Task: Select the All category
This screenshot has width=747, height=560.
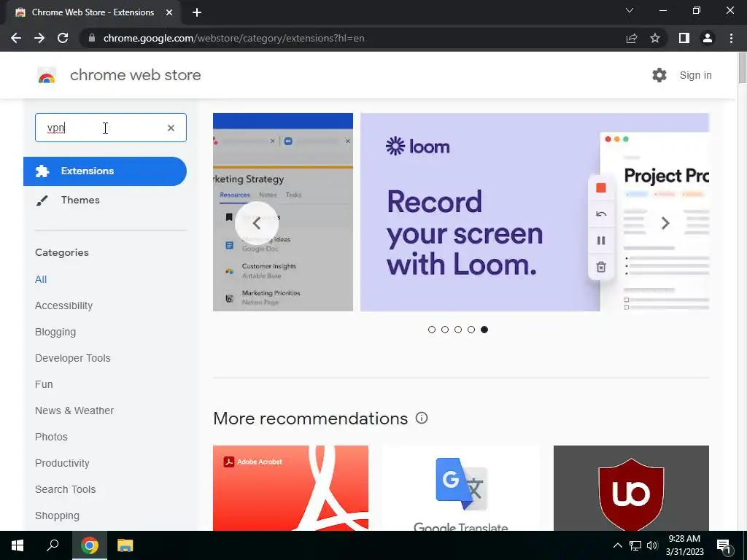Action: (41, 279)
